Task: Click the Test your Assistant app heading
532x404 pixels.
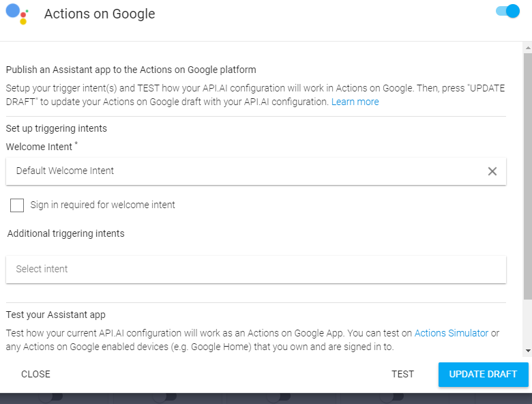Action: tap(56, 315)
